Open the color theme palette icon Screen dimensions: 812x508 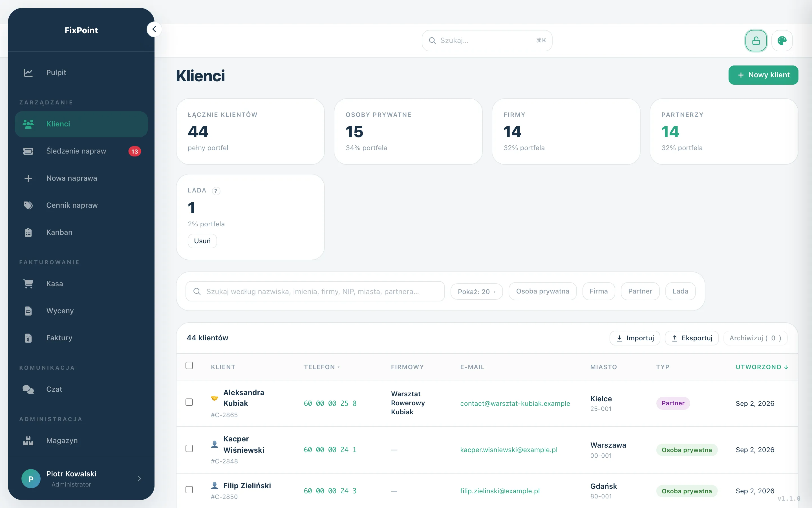point(782,41)
